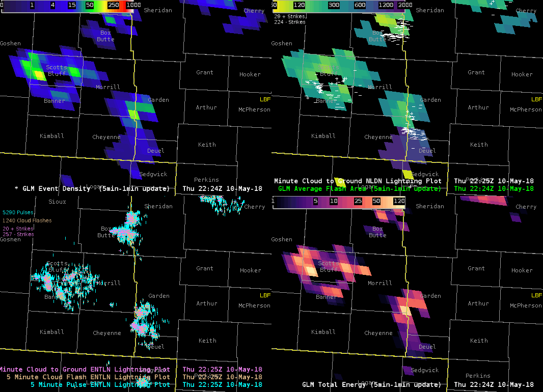Viewport: 543px width, 392px height.
Task: Click the Total Energy color bar
Action: 339,201
